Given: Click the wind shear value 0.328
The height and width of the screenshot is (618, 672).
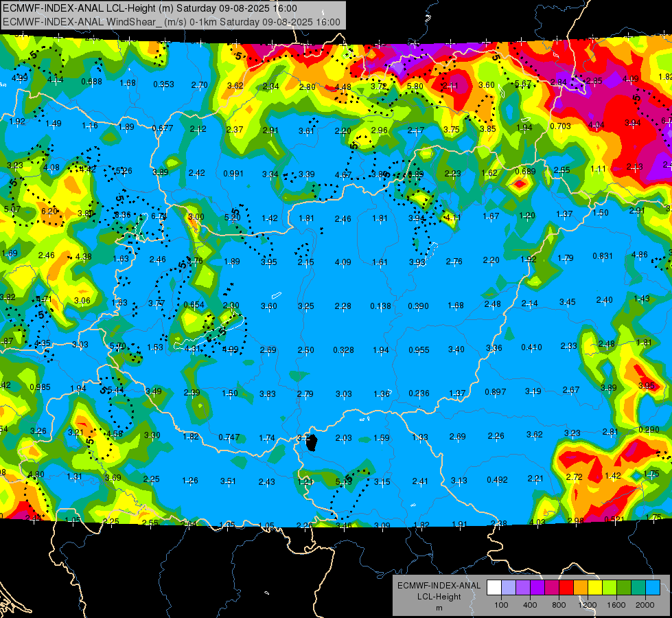Looking at the screenshot, I should pyautogui.click(x=343, y=350).
